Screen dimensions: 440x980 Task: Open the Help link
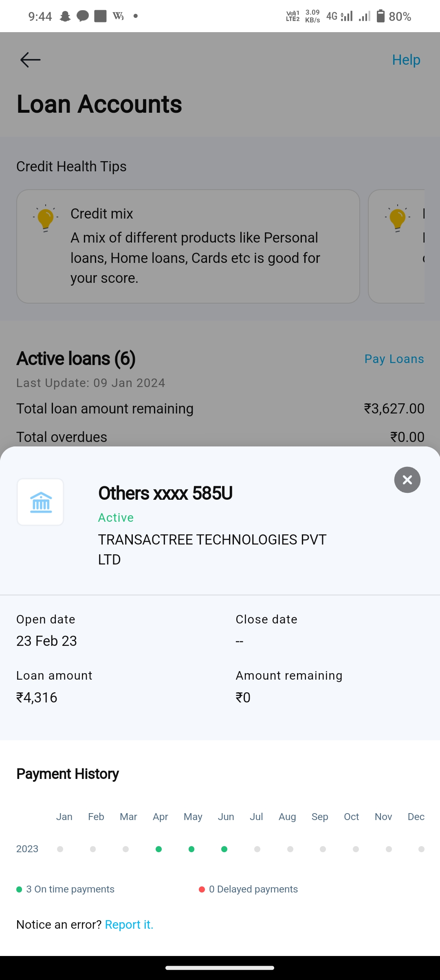[406, 60]
